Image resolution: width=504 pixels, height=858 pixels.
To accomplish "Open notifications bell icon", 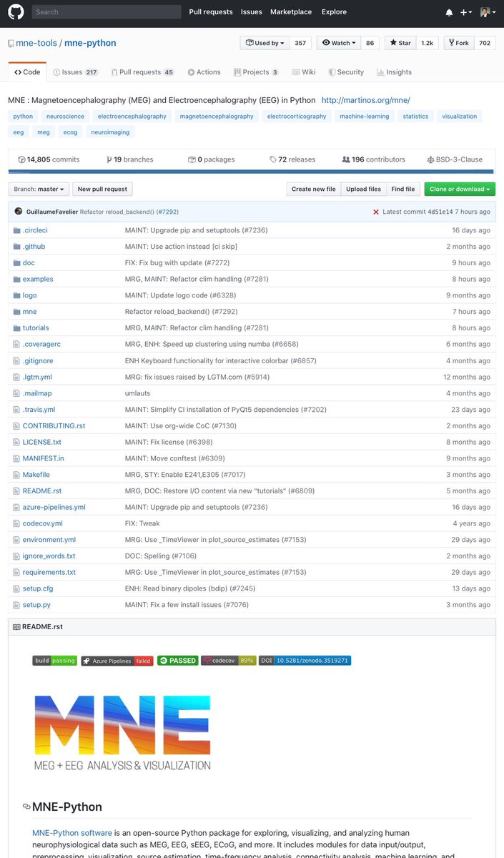I will tap(449, 12).
